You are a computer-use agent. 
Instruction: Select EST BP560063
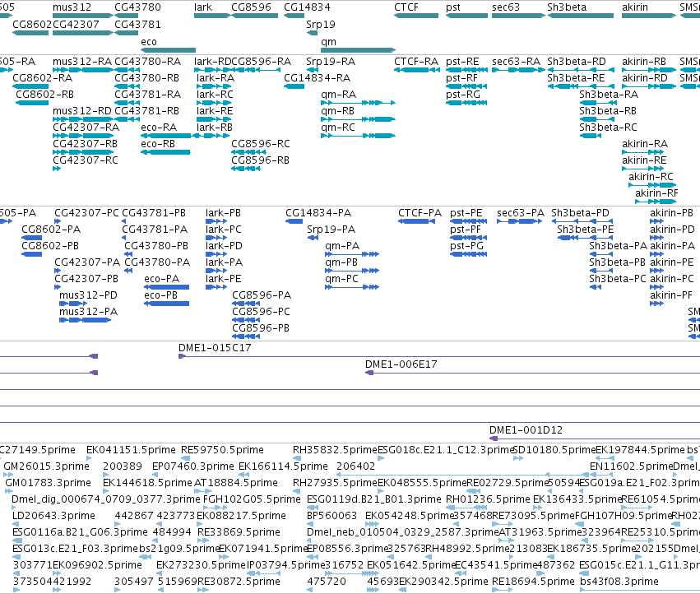pos(331,517)
